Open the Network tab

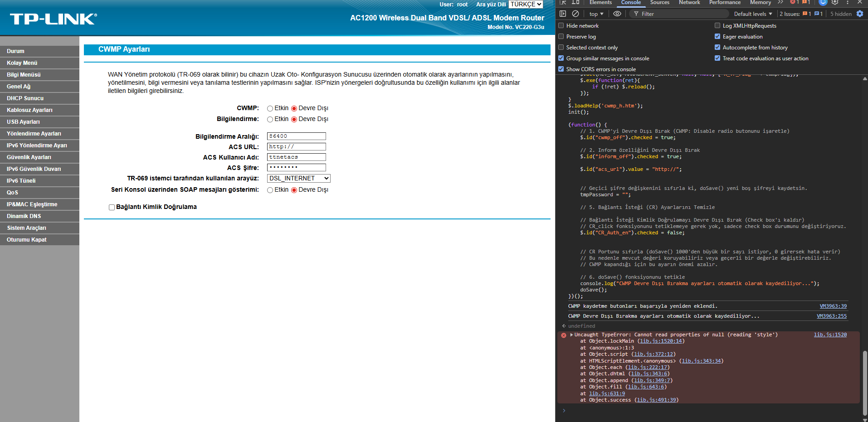[689, 3]
